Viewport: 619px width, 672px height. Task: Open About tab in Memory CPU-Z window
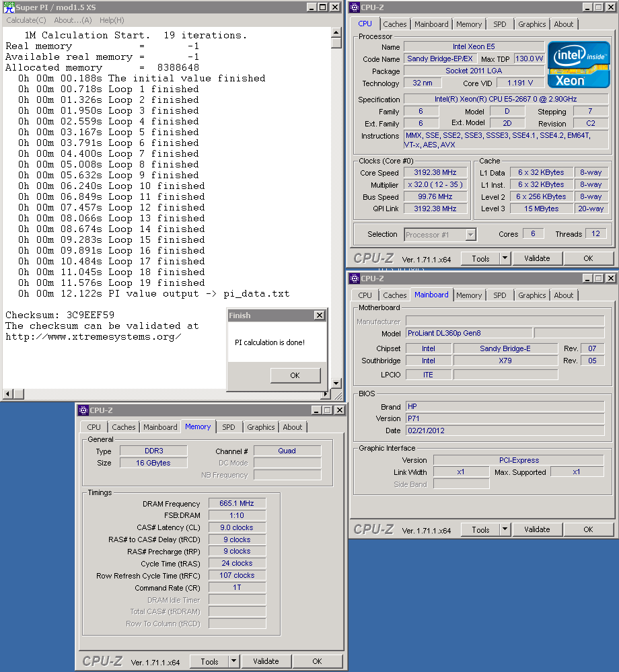click(x=293, y=427)
